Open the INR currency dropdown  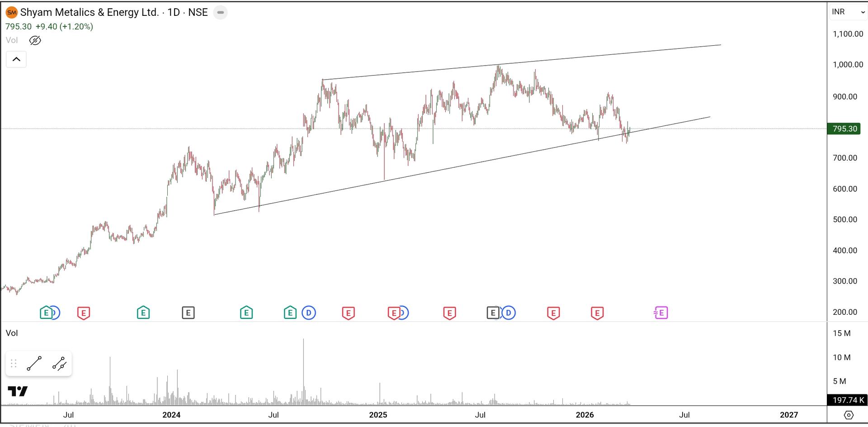click(x=848, y=12)
